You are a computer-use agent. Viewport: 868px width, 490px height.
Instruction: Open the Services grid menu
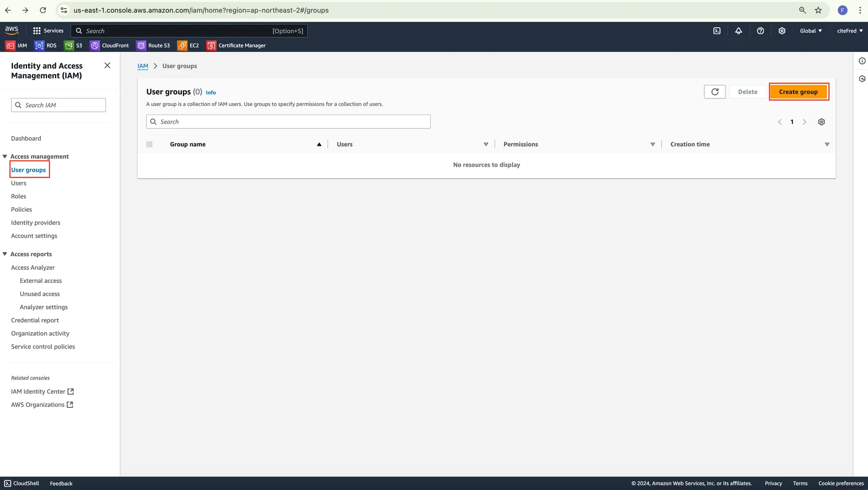(48, 31)
